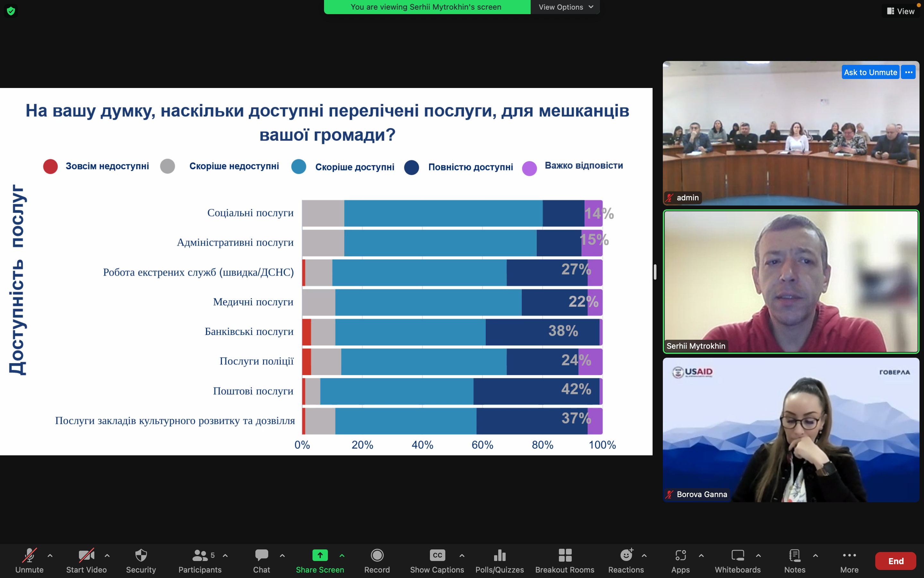Image resolution: width=924 pixels, height=578 pixels.
Task: Click the 'Послуги поліції' chart label
Action: pos(257,361)
